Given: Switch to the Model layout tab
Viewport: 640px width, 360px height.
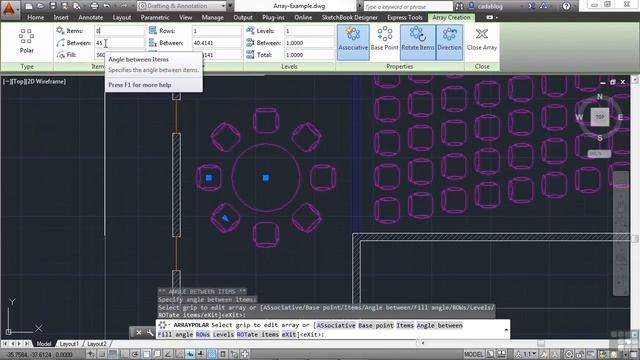Looking at the screenshot, I should tap(44, 344).
